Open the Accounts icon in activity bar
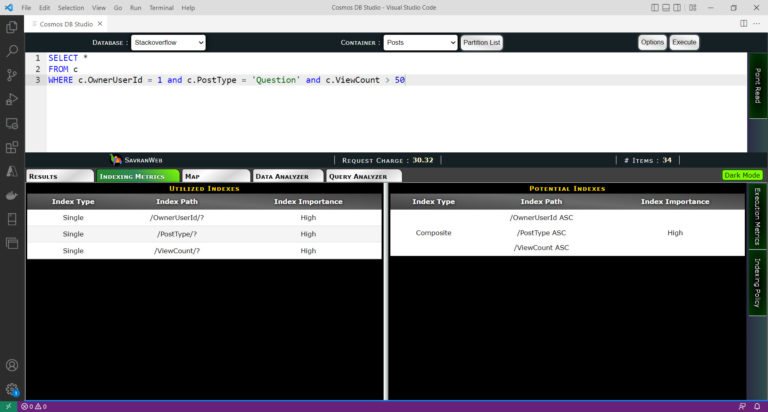 tap(12, 366)
